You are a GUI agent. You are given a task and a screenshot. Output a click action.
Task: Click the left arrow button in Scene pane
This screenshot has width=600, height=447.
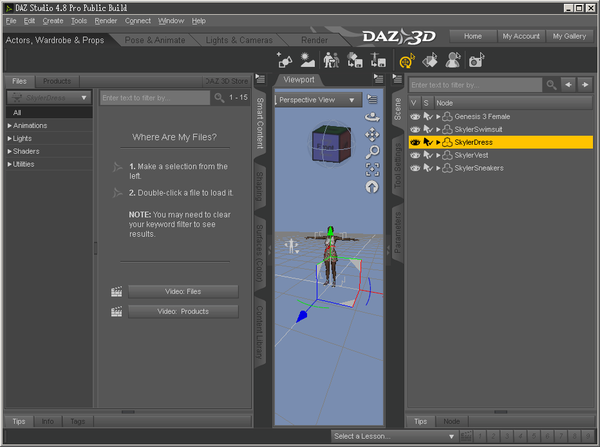[x=568, y=85]
